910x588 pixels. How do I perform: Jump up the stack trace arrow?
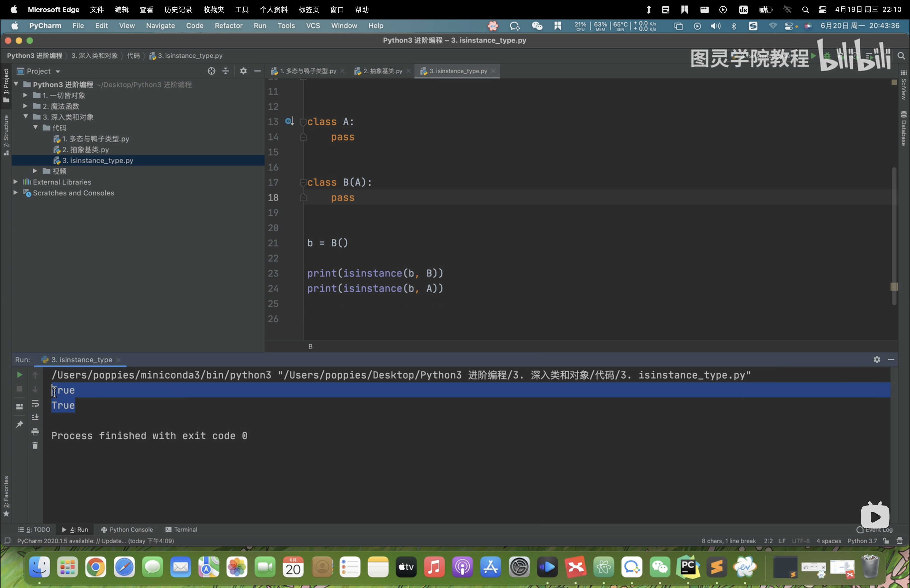(35, 375)
